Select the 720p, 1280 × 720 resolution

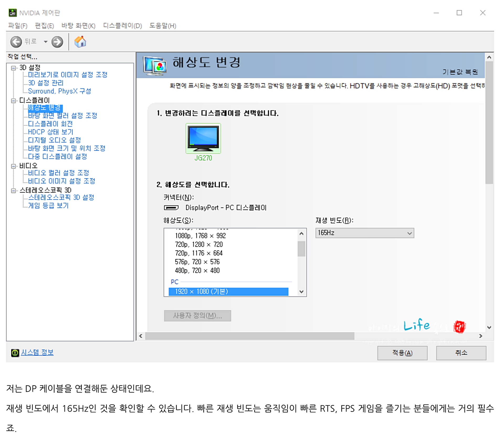(199, 245)
